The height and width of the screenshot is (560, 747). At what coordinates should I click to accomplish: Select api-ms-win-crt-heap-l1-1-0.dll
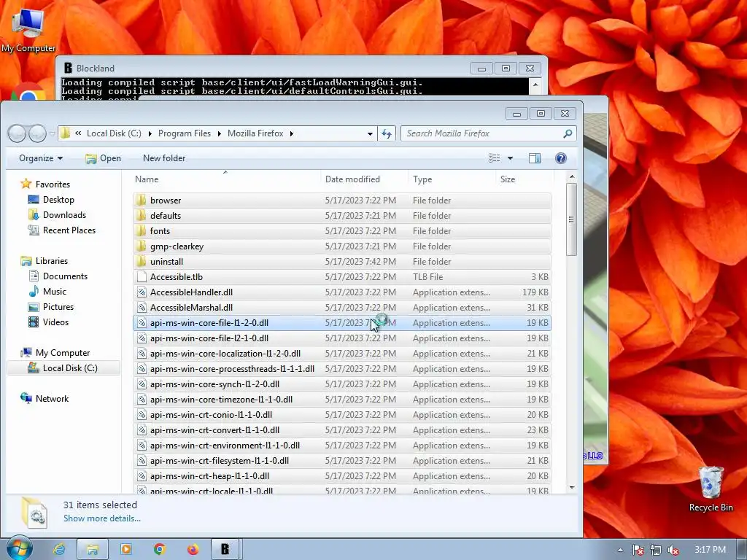tap(342, 475)
